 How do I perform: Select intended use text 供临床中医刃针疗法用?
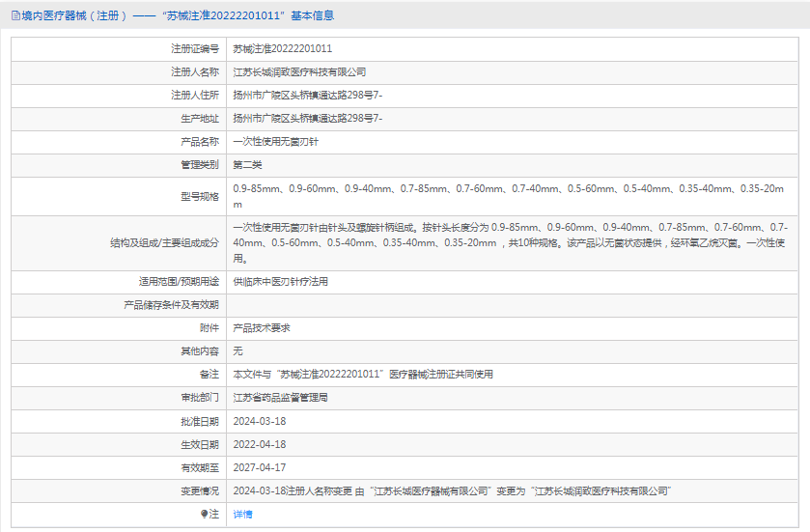click(281, 282)
